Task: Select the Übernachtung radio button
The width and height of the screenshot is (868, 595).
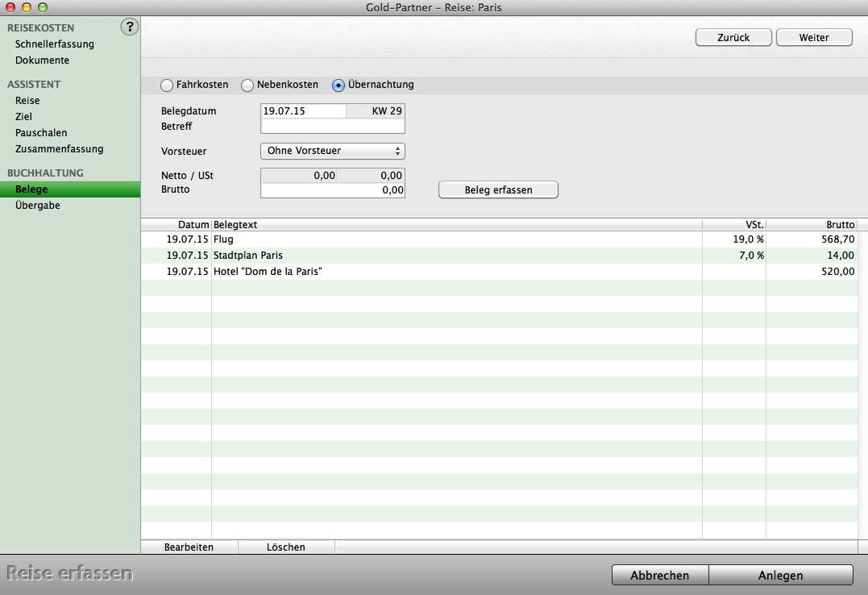Action: 338,85
